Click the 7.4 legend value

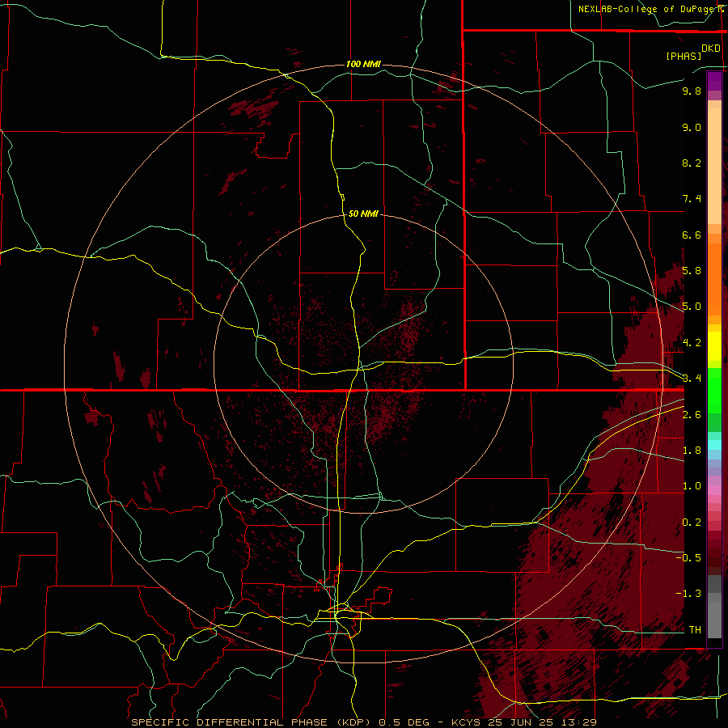tap(692, 199)
